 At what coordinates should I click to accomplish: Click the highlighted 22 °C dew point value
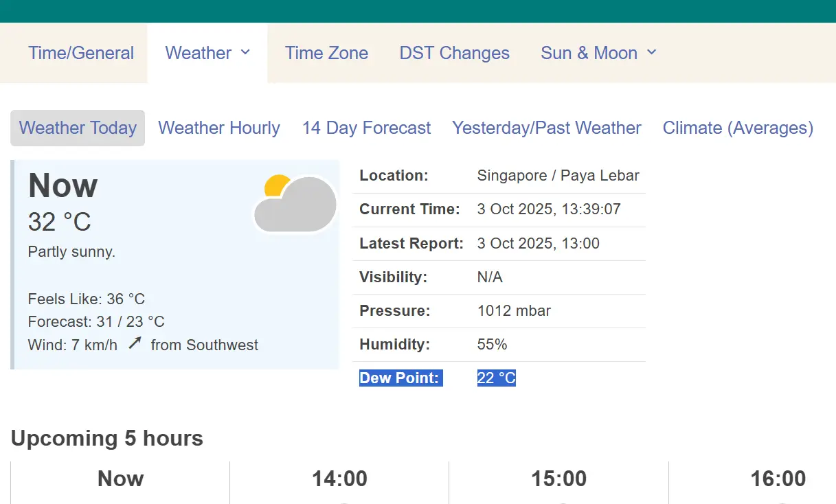click(496, 378)
